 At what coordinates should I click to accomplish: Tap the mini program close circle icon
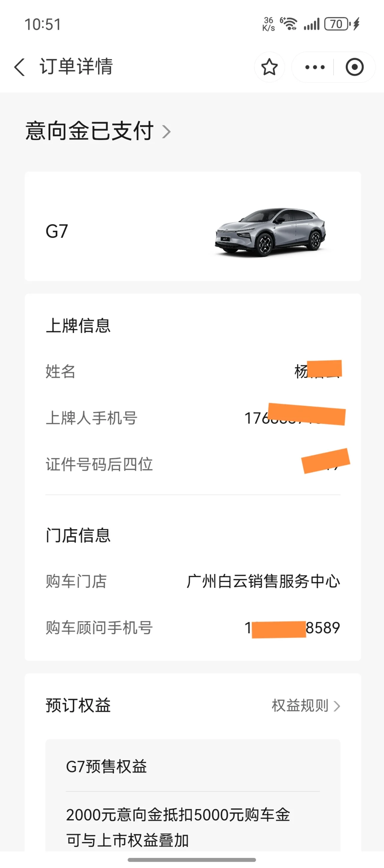click(x=354, y=67)
